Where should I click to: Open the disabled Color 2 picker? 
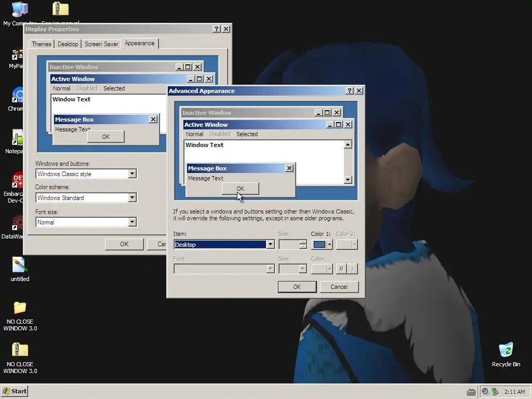coord(347,244)
